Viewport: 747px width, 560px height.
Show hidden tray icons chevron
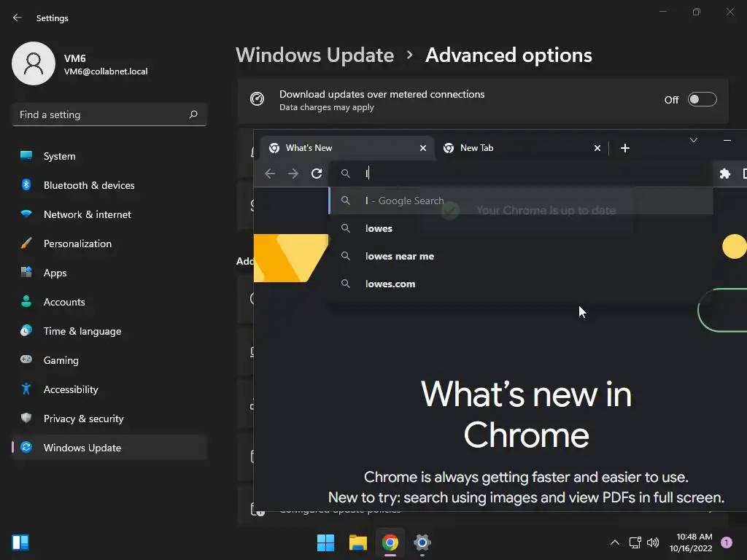pos(615,542)
